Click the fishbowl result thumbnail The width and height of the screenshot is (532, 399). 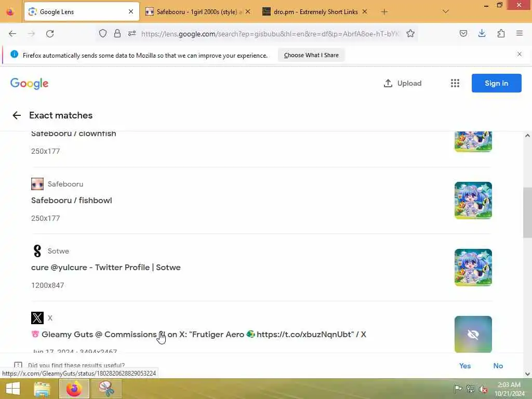point(473,201)
